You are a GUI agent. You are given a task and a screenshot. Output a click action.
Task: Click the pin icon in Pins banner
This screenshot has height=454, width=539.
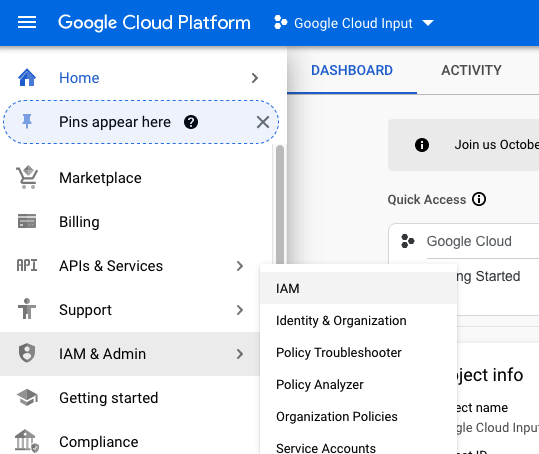[27, 122]
